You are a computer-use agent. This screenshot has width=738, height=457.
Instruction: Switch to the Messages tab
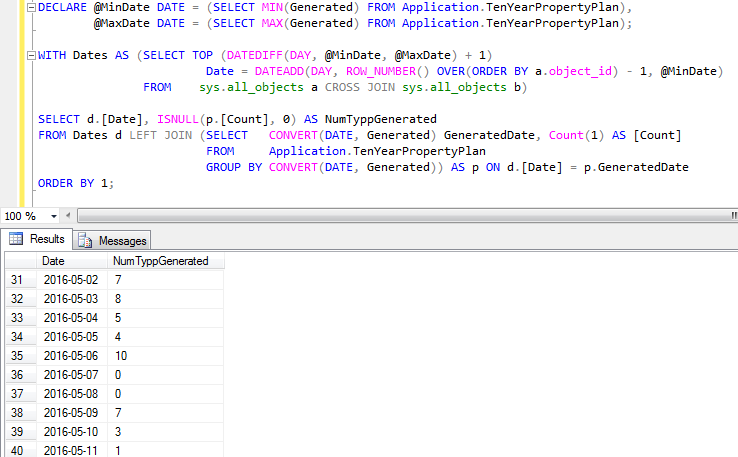coord(112,241)
